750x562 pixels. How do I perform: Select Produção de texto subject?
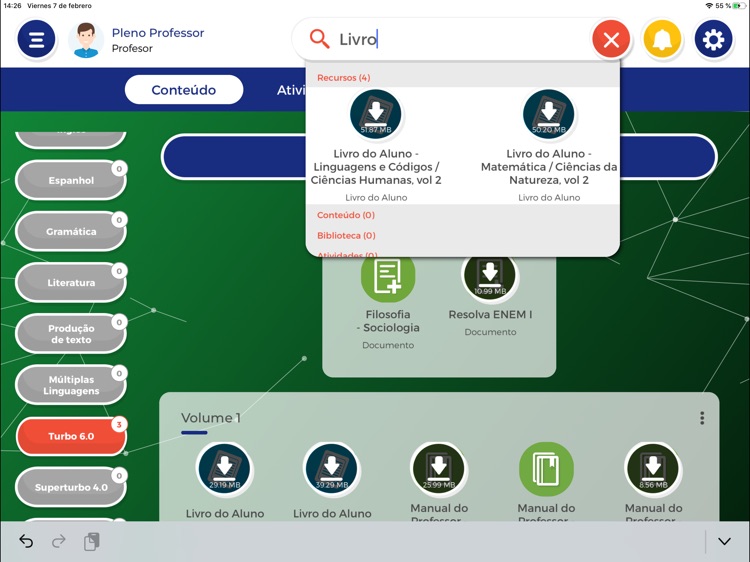[71, 334]
